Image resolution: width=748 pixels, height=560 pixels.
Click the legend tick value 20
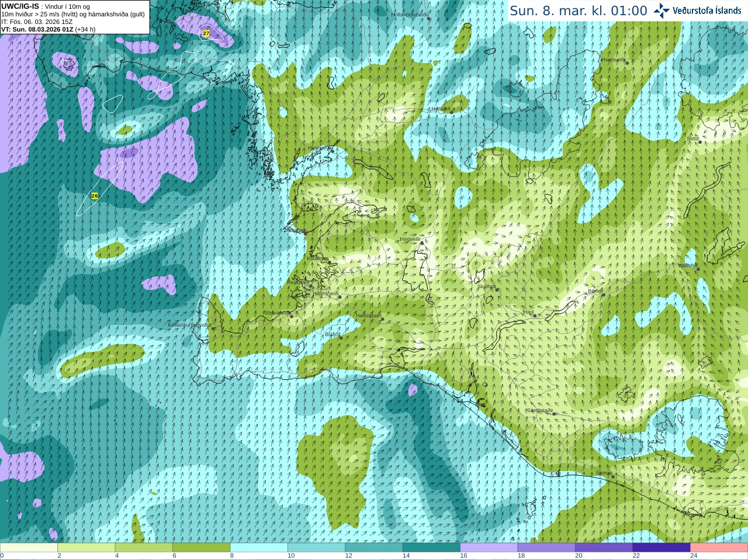579,556
